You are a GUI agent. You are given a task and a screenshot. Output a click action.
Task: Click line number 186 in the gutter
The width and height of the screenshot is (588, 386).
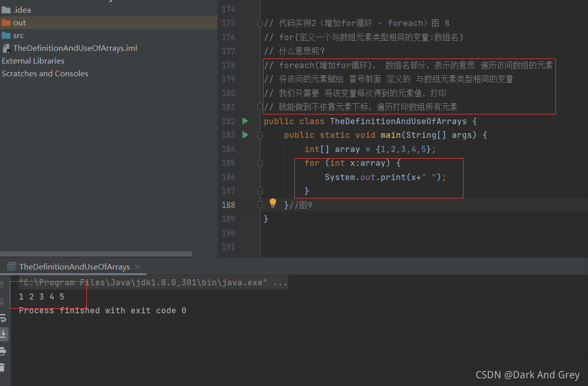(228, 177)
